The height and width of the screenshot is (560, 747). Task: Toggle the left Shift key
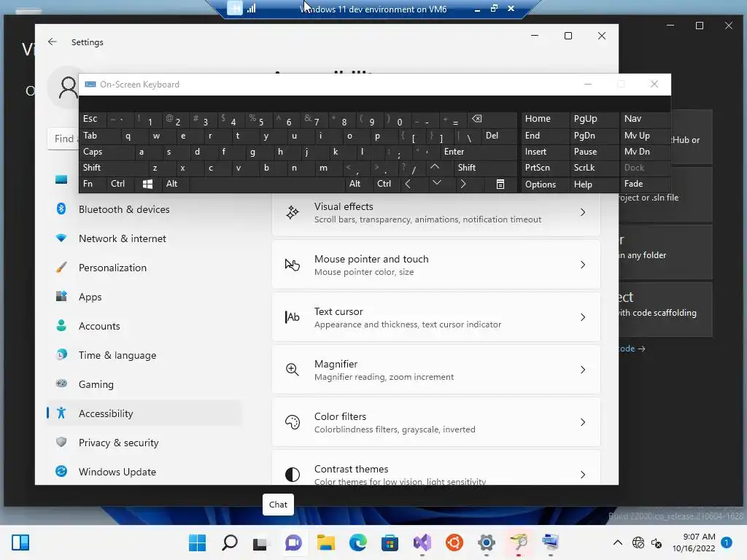pyautogui.click(x=114, y=168)
